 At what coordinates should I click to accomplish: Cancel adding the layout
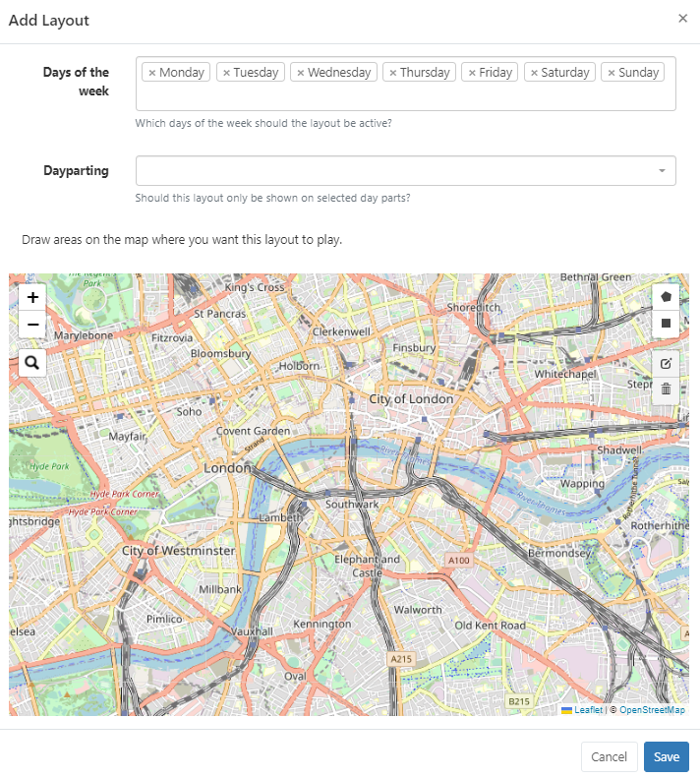pos(609,756)
